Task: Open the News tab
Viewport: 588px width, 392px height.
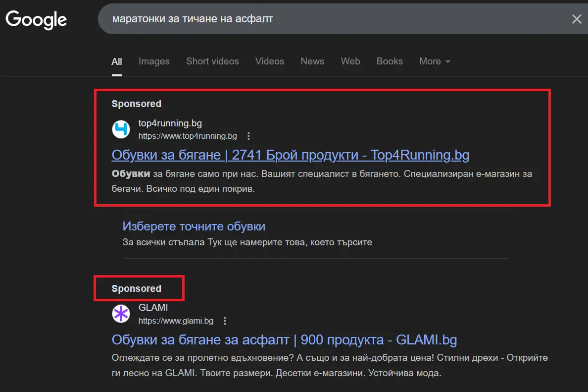Action: pyautogui.click(x=312, y=61)
